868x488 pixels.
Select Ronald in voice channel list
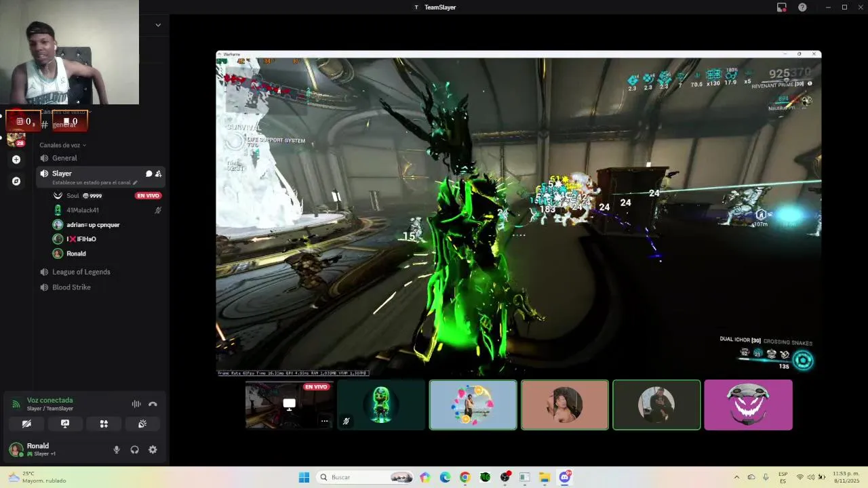tap(76, 253)
